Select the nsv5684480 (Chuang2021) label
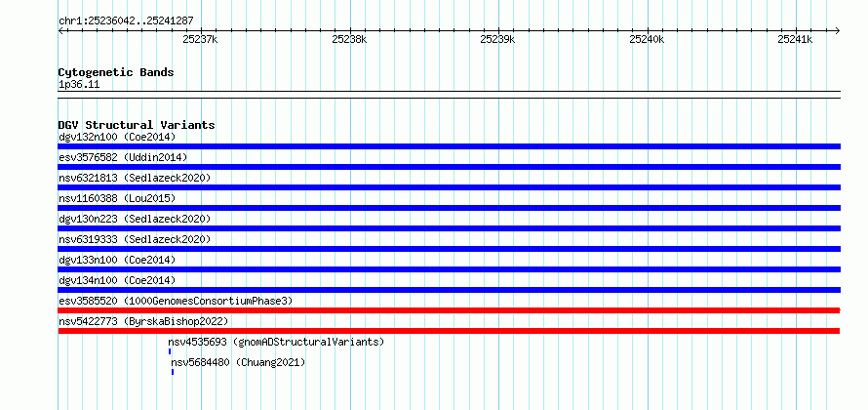The height and width of the screenshot is (410, 868). pos(239,362)
